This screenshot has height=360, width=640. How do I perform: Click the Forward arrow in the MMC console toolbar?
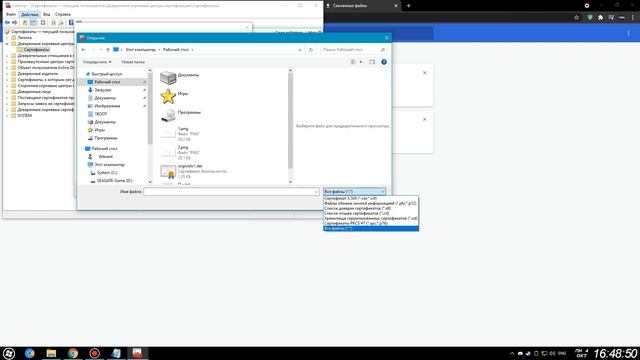15,22
